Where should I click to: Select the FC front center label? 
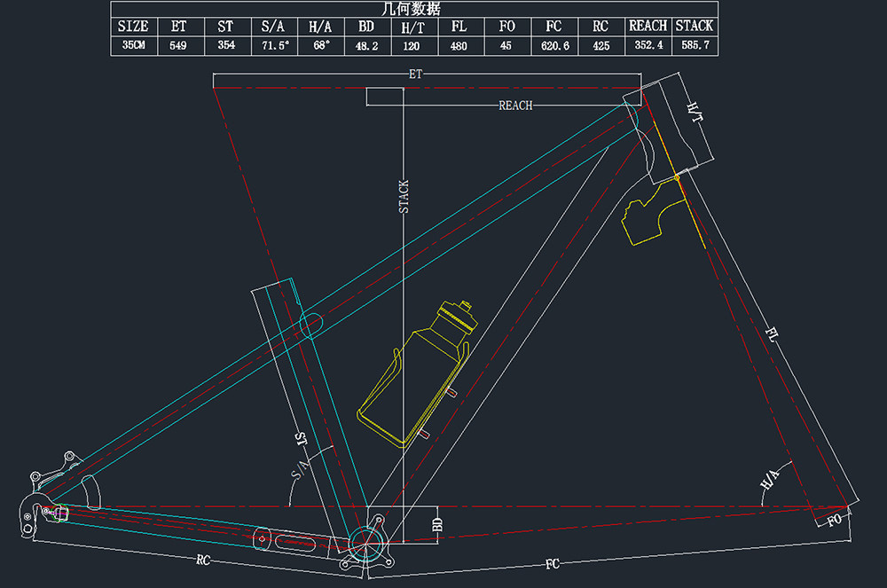pyautogui.click(x=553, y=564)
